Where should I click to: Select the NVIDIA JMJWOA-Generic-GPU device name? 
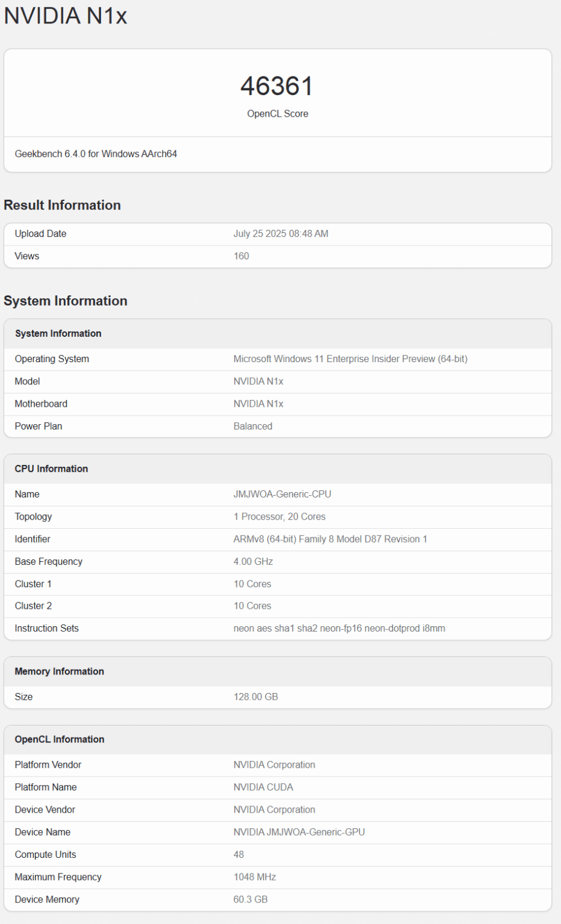pos(299,832)
